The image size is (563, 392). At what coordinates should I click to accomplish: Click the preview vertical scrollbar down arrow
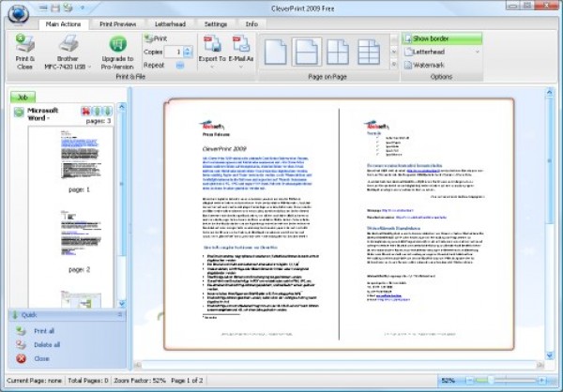549,355
